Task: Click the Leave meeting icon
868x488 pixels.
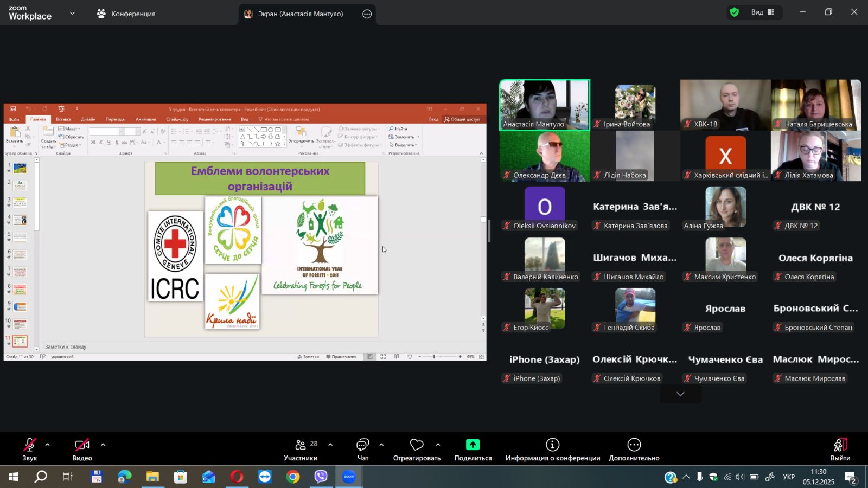Action: (840, 445)
